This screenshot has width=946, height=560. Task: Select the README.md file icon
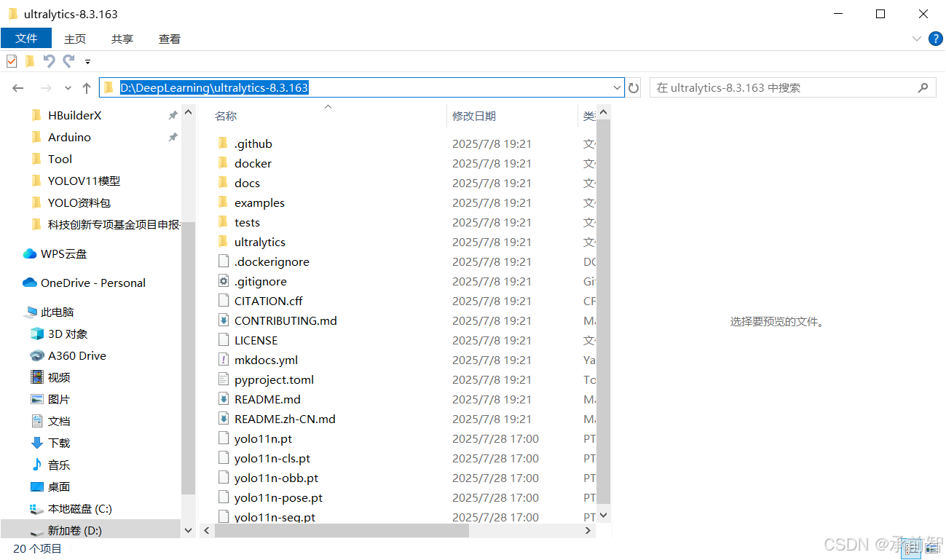point(223,399)
